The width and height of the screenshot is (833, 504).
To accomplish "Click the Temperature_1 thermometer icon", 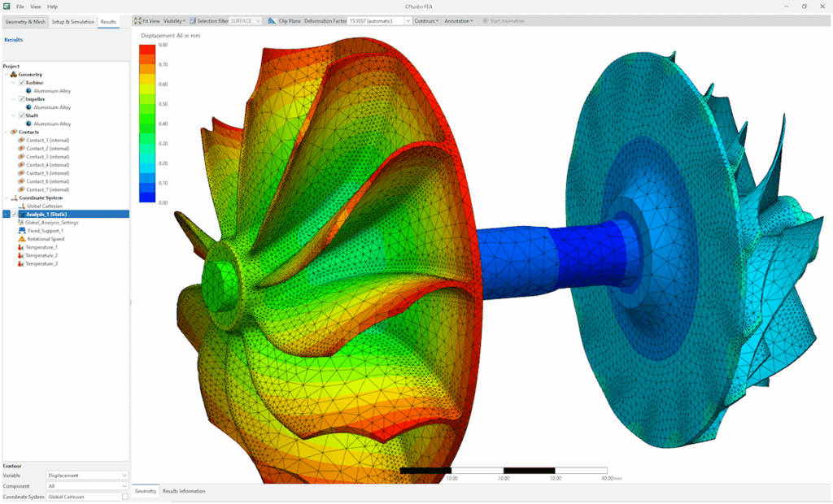I will pos(21,247).
